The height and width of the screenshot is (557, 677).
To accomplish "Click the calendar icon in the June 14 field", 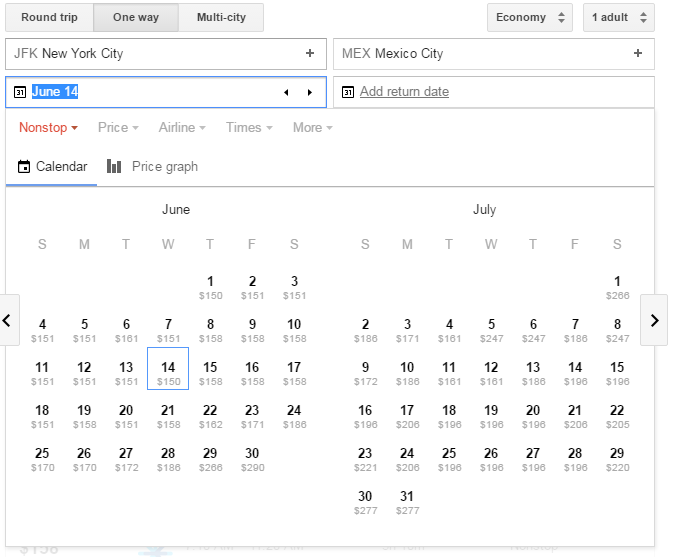I will point(20,92).
